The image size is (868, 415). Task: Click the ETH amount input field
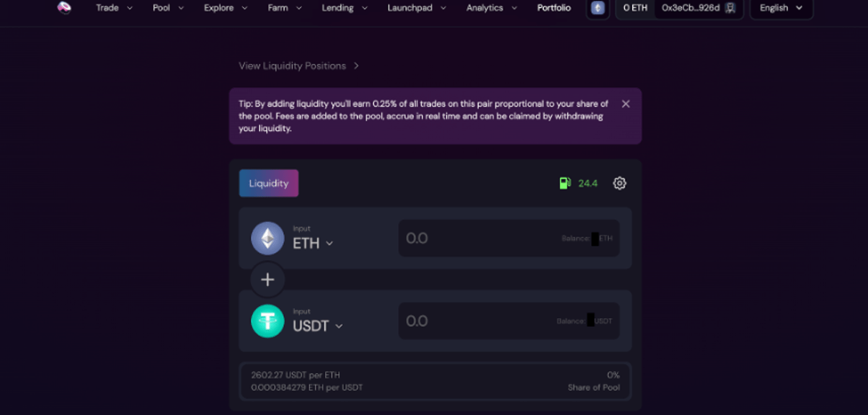point(476,238)
